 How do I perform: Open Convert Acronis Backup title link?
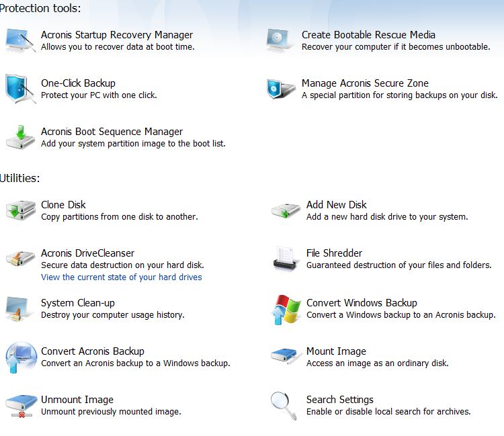coord(93,351)
